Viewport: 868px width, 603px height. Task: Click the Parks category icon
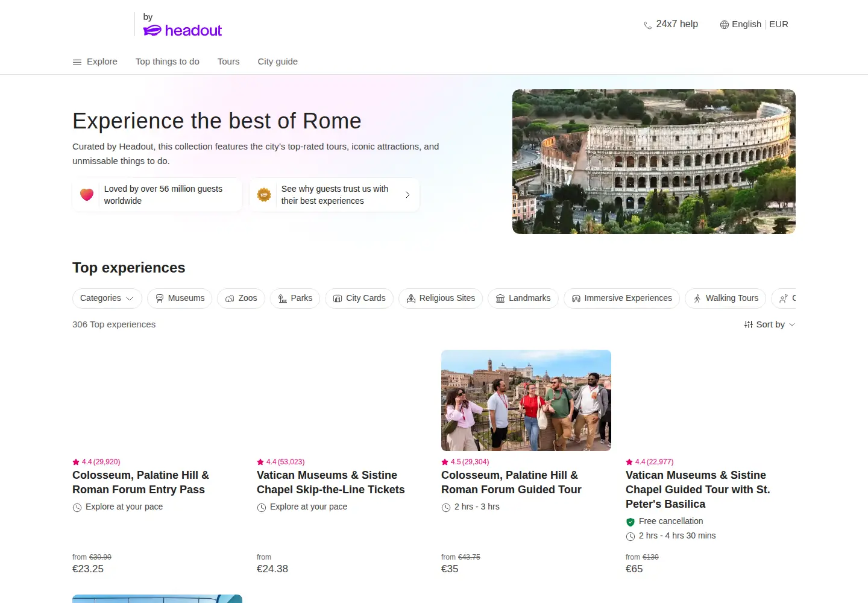[282, 298]
